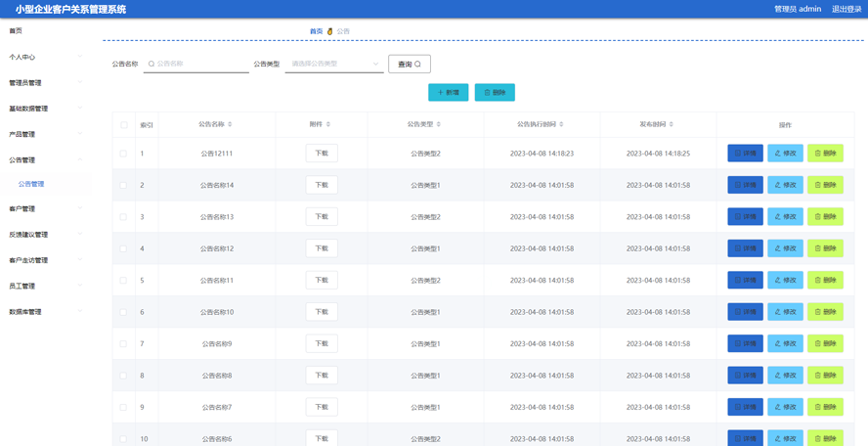Expand 基础数据管理 sidebar menu
This screenshot has width=868, height=446.
click(x=45, y=109)
